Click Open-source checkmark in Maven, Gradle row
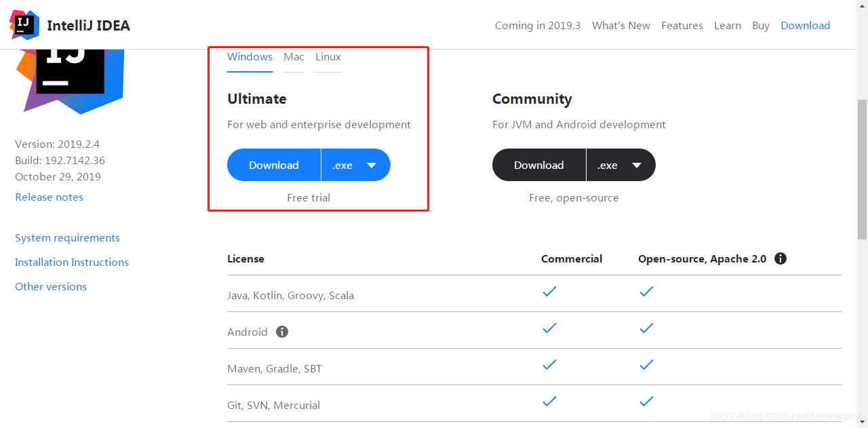The height and width of the screenshot is (428, 868). [x=646, y=365]
